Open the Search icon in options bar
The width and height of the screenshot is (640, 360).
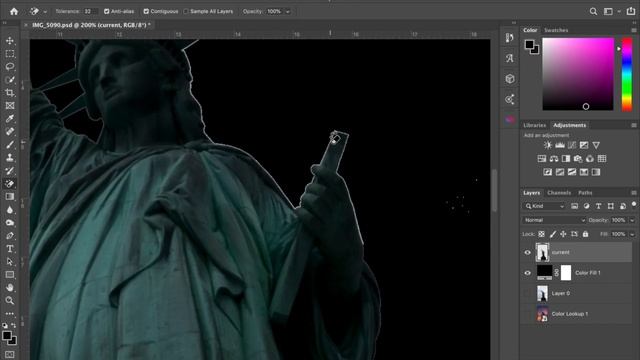click(593, 11)
